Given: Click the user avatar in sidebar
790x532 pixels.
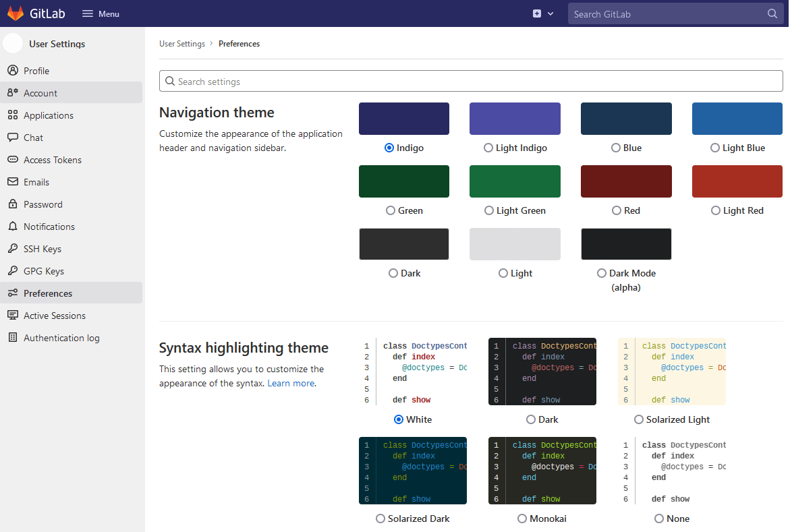Looking at the screenshot, I should [13, 43].
